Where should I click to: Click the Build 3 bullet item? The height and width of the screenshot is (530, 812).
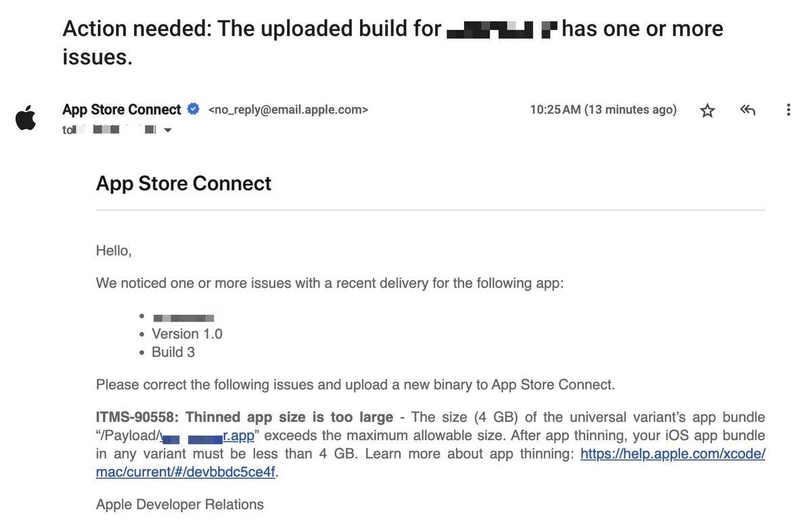(173, 352)
